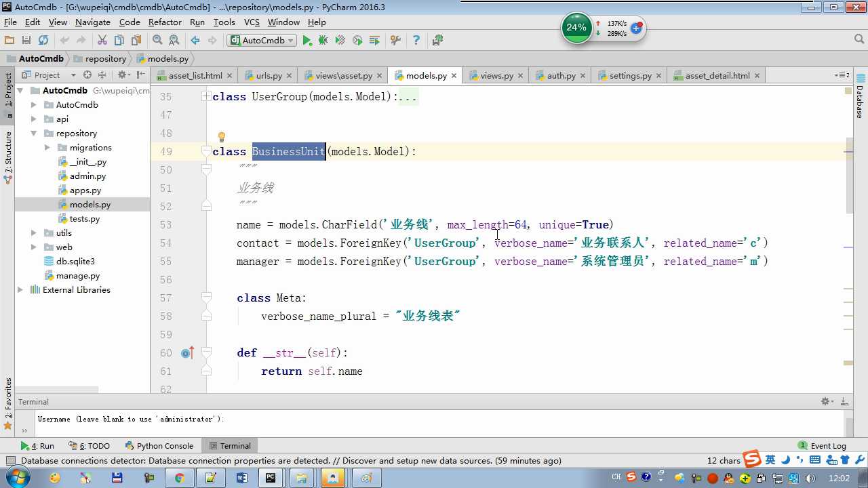Click the Undo arrow icon

pos(64,41)
